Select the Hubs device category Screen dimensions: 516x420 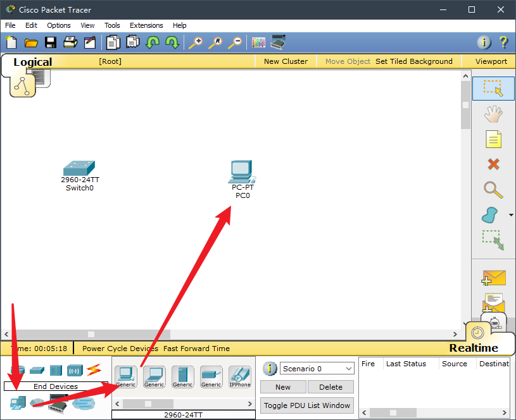point(56,371)
